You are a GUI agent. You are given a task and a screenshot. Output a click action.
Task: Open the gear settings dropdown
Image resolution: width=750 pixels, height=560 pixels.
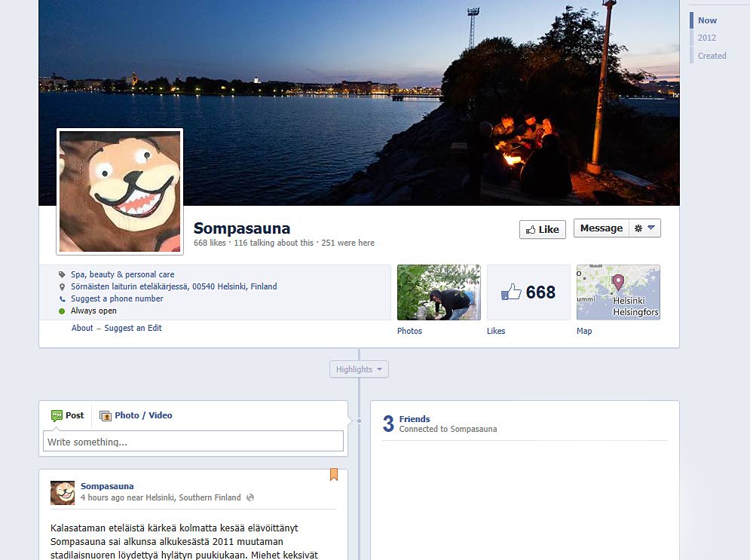click(x=644, y=228)
